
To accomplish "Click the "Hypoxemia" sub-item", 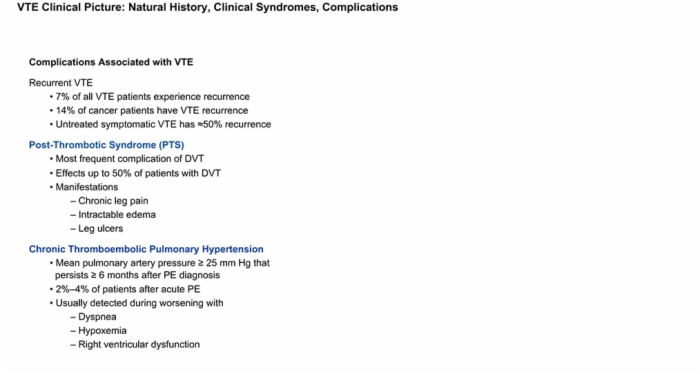I will coord(99,331).
